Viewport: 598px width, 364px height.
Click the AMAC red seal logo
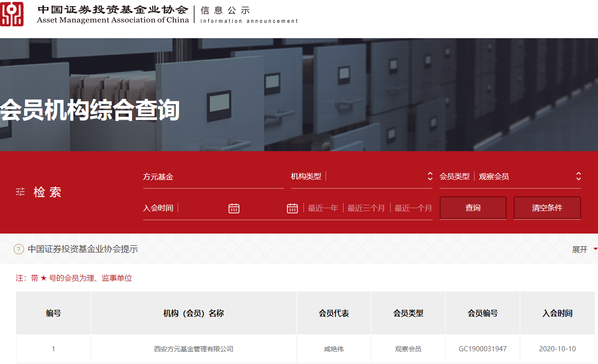(x=12, y=13)
